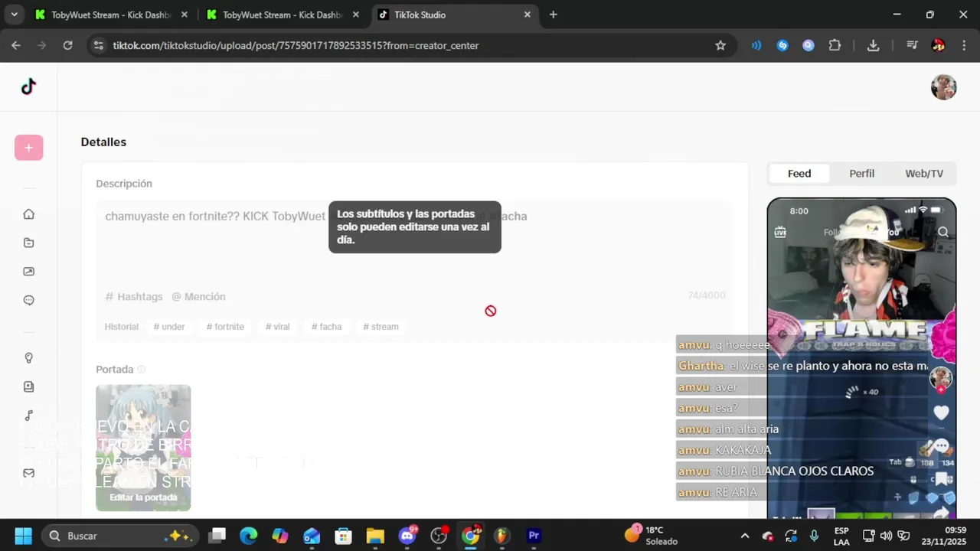Open Microsoft Edge from the taskbar

coord(249,536)
